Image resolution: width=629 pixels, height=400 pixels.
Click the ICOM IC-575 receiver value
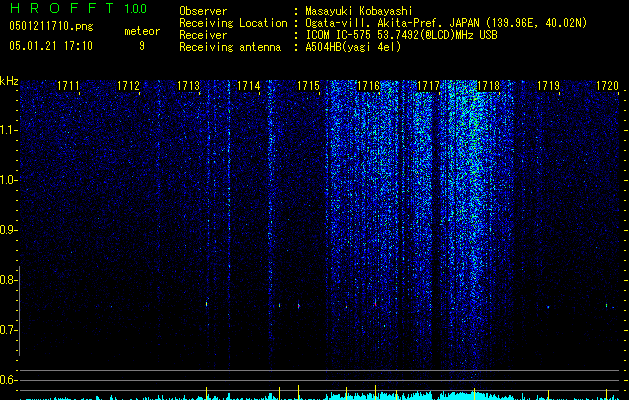401,35
